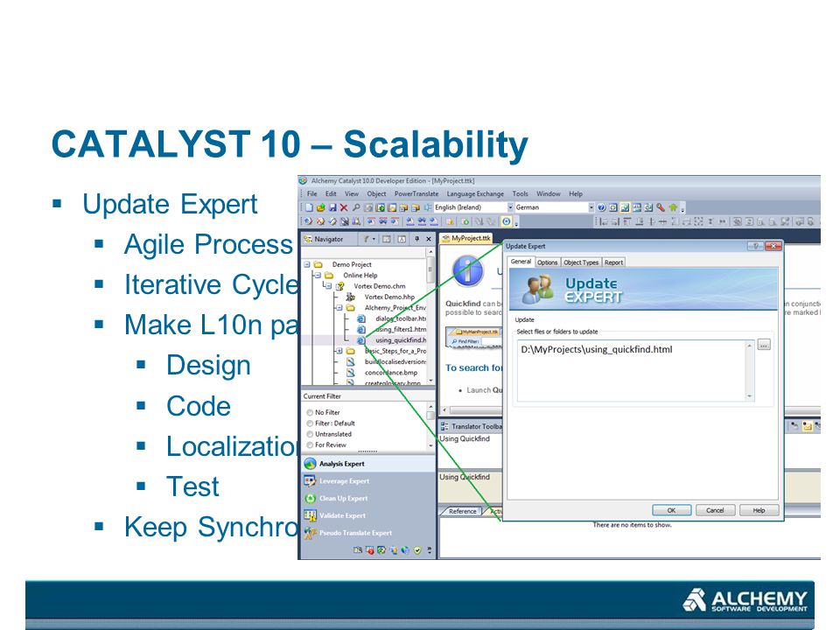Select the No Filter radio button
This screenshot has height=630, width=840.
(x=310, y=412)
